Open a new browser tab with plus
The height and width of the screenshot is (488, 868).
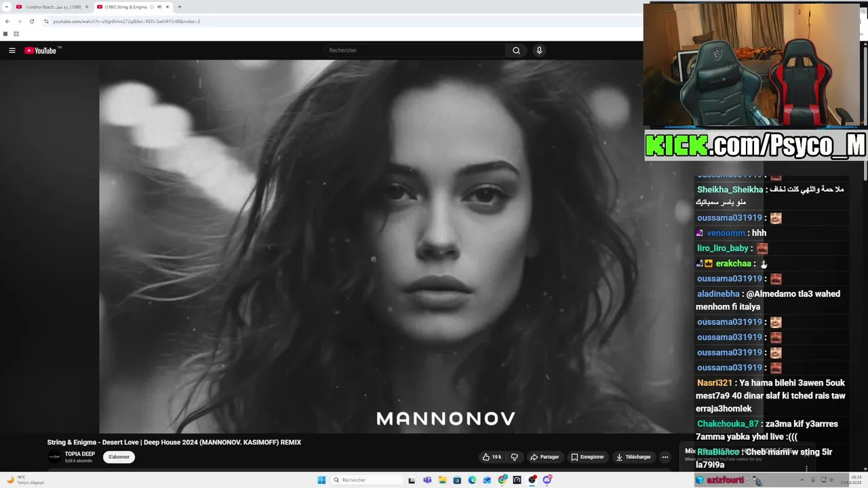180,7
